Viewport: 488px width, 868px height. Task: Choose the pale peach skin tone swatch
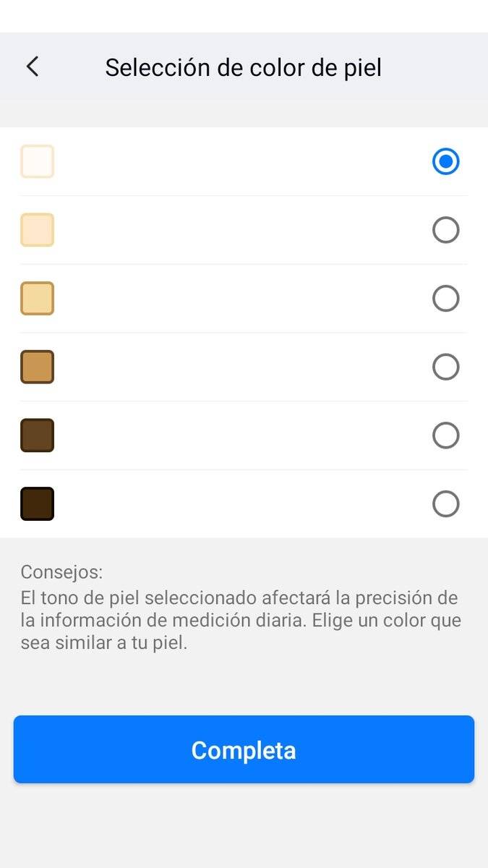[x=37, y=230]
